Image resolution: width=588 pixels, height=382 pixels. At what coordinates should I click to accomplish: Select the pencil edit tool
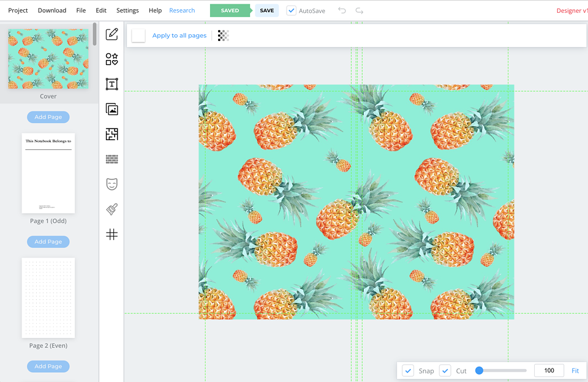tap(111, 34)
